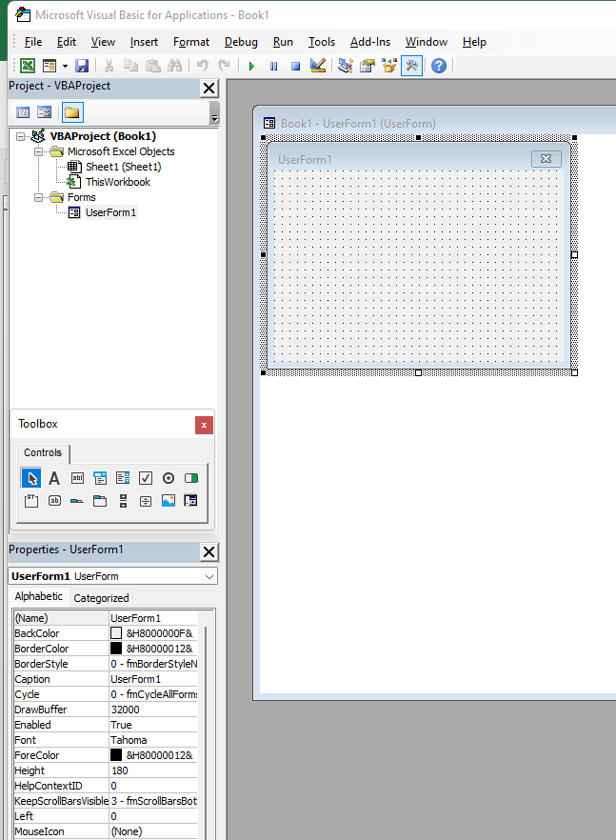The width and height of the screenshot is (616, 840).
Task: Click the Caption property value field
Action: click(x=153, y=679)
